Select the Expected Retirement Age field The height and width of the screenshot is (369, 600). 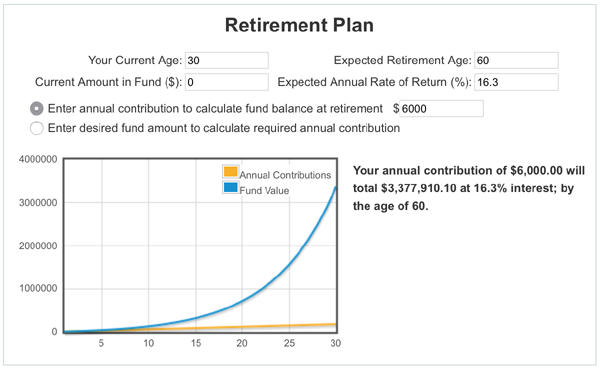[x=516, y=60]
